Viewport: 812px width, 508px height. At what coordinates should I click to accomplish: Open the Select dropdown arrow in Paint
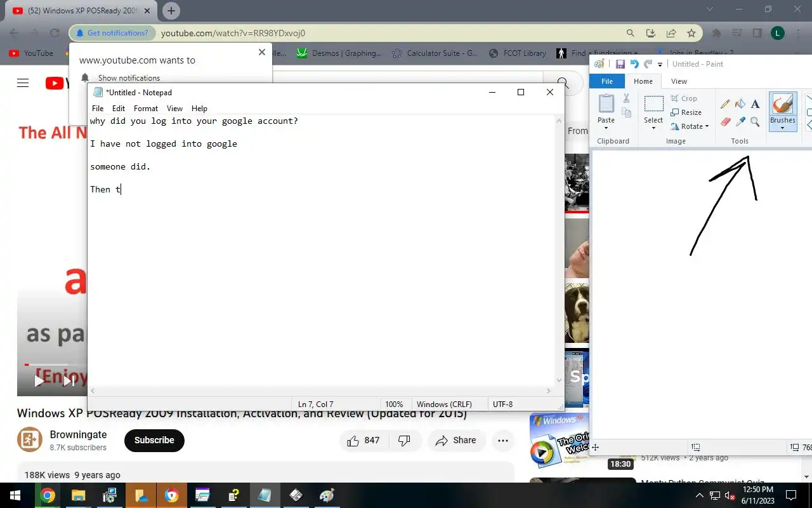(x=653, y=128)
